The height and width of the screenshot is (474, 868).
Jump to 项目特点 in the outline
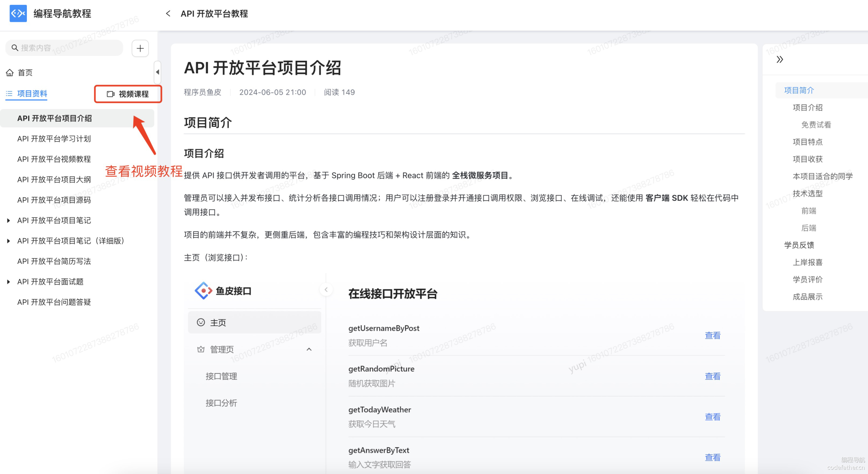pos(808,142)
